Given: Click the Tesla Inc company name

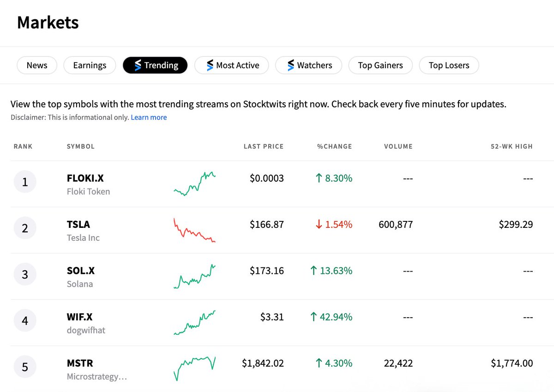Looking at the screenshot, I should 83,238.
